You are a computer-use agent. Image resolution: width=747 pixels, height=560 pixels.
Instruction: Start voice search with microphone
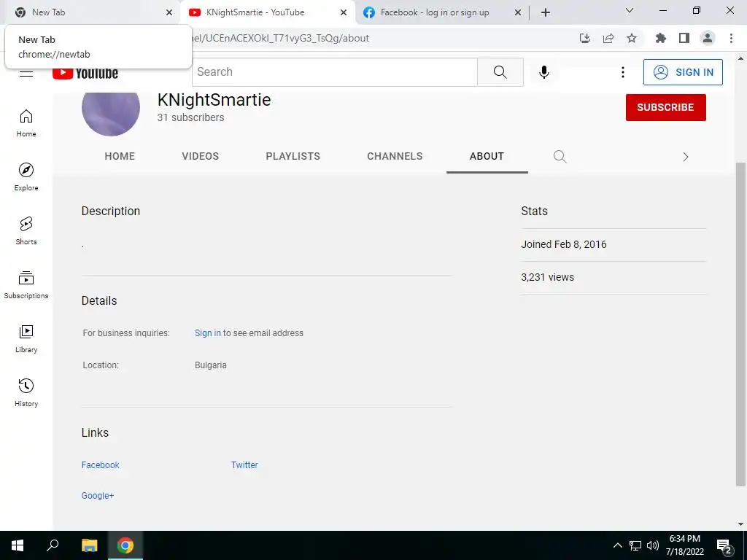click(544, 72)
